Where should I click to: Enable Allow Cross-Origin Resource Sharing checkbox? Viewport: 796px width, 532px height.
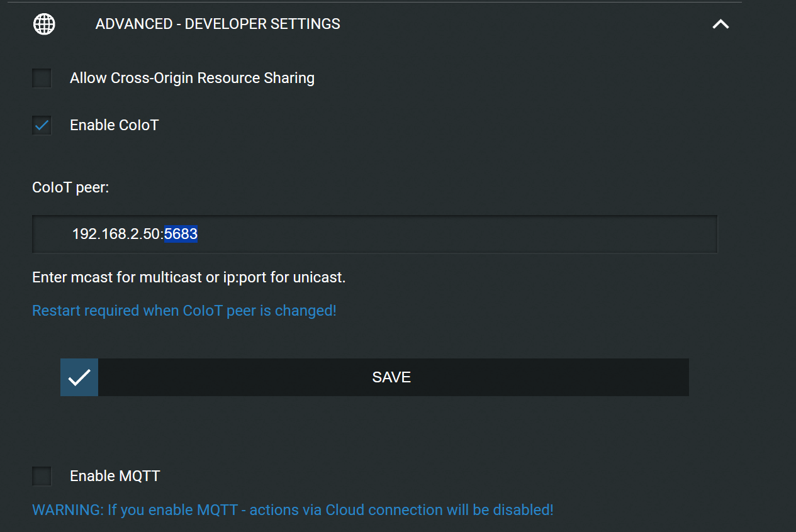tap(42, 79)
